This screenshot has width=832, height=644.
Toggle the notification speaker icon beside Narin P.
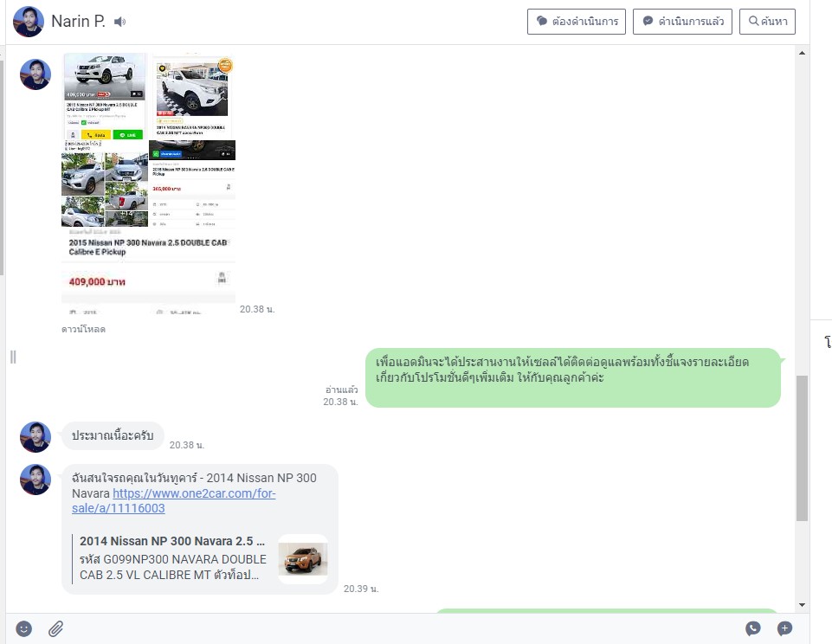coord(120,22)
